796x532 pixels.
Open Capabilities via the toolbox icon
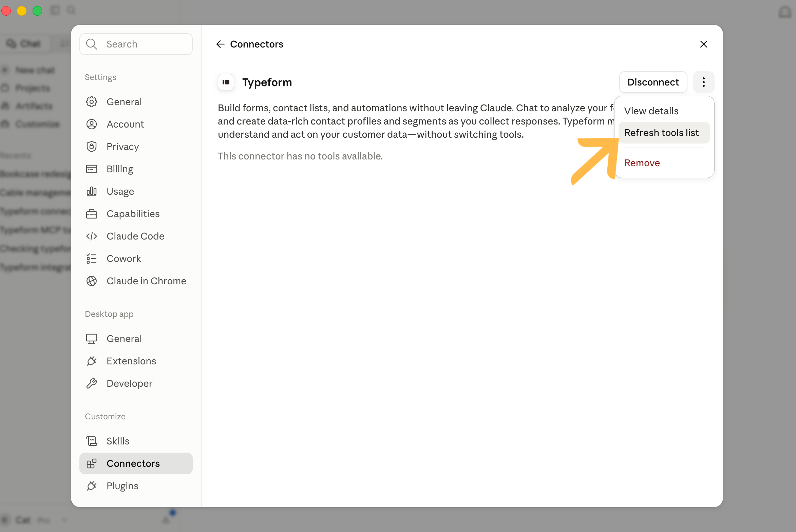(92, 214)
